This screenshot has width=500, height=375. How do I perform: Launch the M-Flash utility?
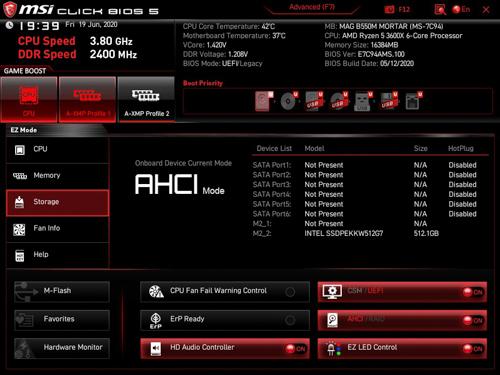click(62, 291)
